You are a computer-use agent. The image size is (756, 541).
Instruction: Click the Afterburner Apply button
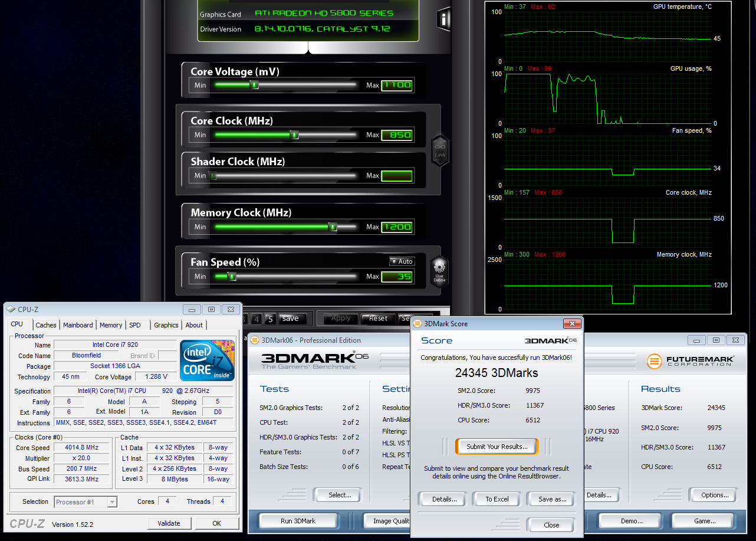click(341, 319)
